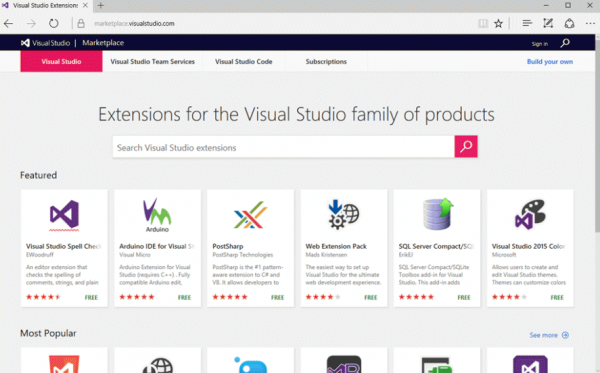600x373 pixels.
Task: Open the browser More actions ellipsis
Action: (590, 24)
